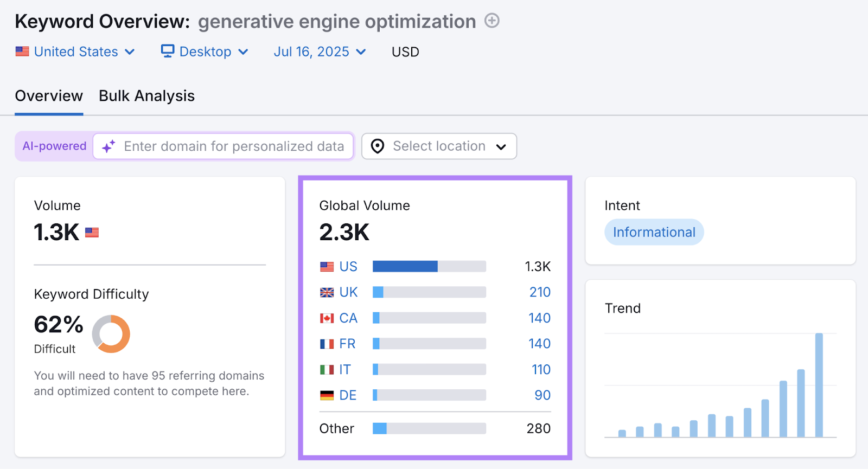Click the AI sparkle icon in domain field
868x469 pixels.
(x=108, y=146)
